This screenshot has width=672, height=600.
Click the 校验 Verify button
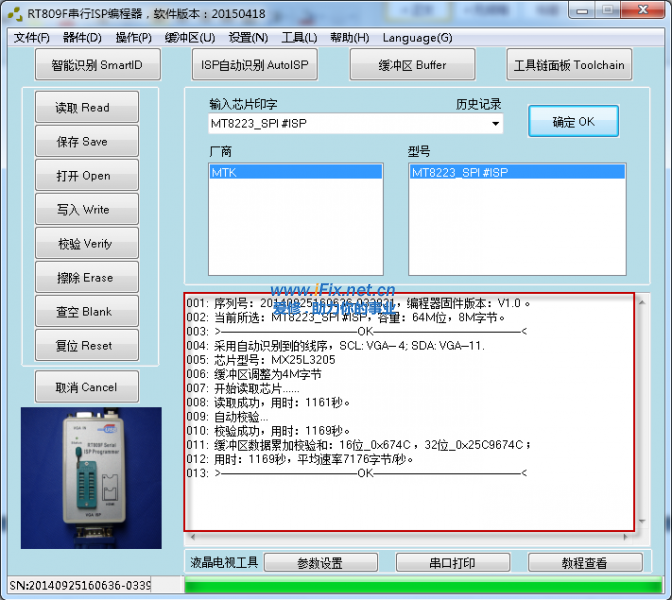pos(84,244)
